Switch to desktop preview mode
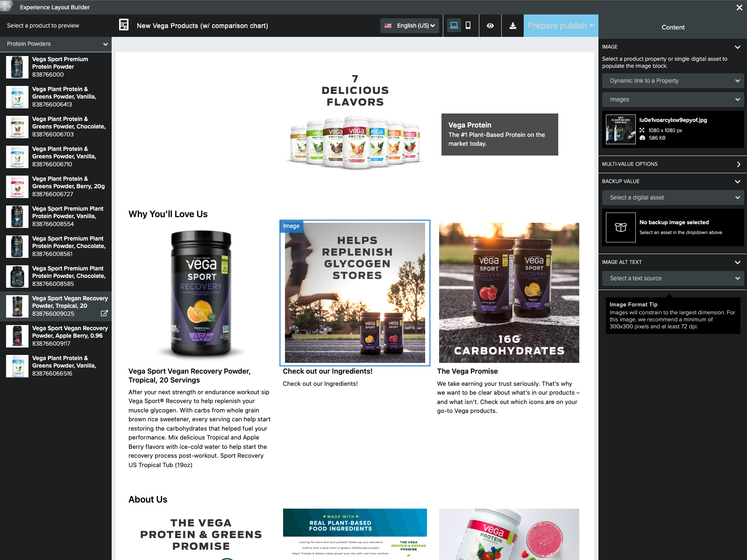 pyautogui.click(x=454, y=25)
